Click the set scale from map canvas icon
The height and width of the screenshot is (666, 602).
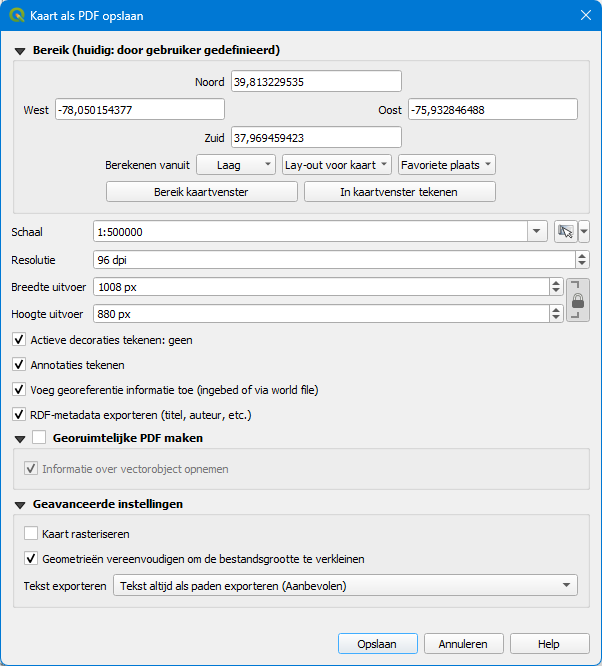(565, 231)
